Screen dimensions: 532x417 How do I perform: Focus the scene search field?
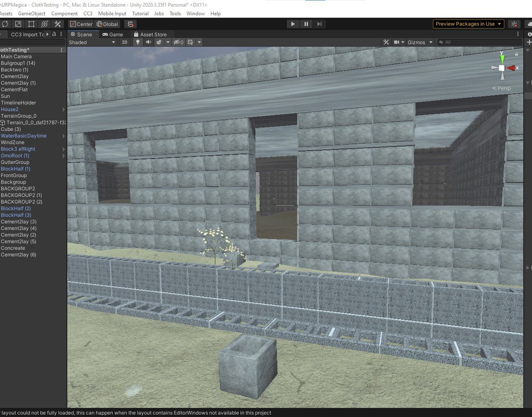480,42
